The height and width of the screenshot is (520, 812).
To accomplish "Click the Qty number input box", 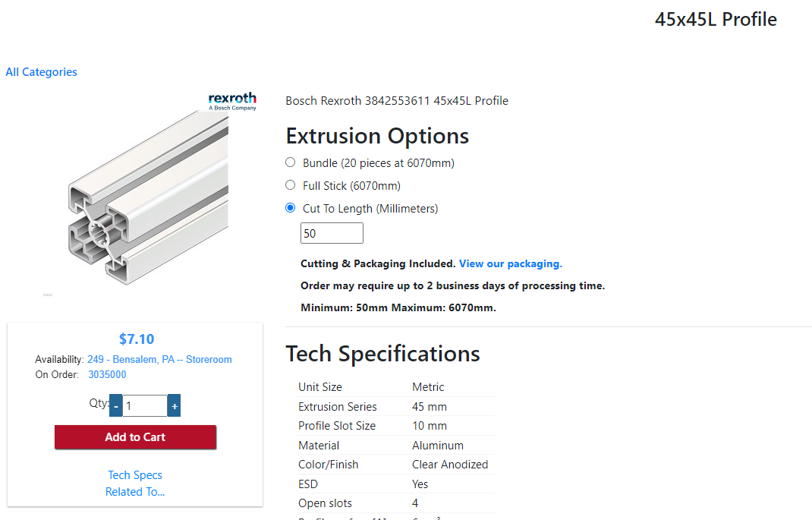I will click(144, 406).
